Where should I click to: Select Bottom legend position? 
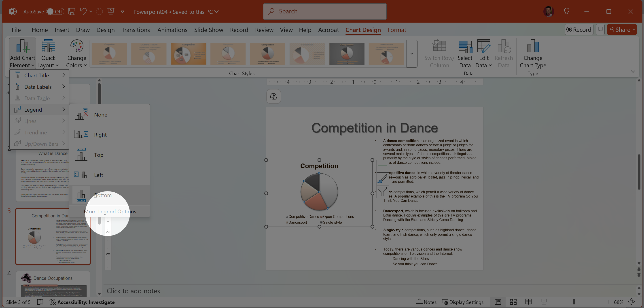[102, 195]
